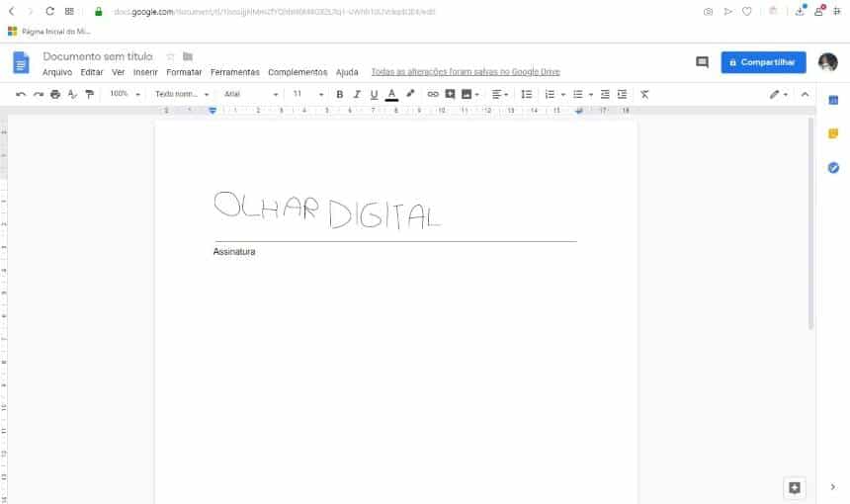Screen dimensions: 850x504
Task: Open paragraph style dropdown
Action: click(x=182, y=94)
